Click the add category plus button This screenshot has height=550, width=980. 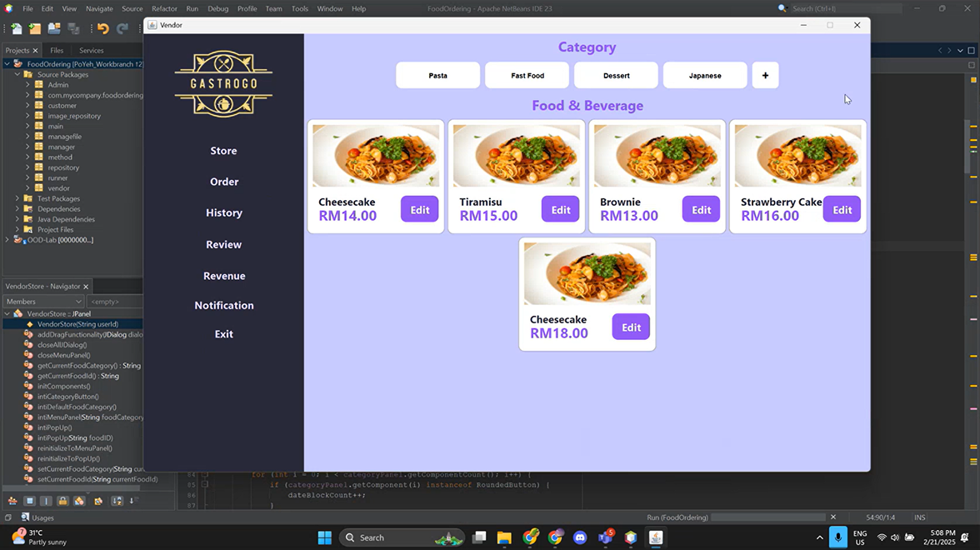pos(765,76)
